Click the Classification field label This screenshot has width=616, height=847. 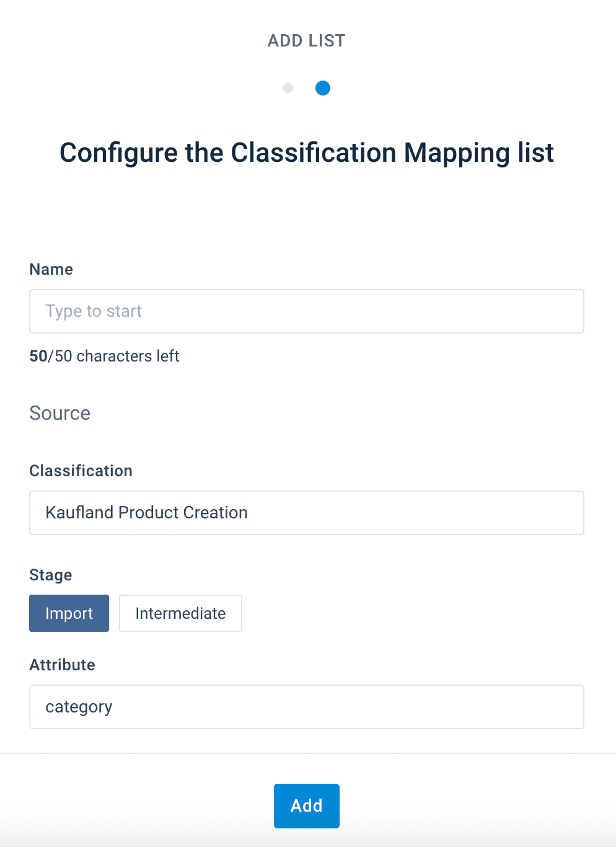tap(81, 471)
